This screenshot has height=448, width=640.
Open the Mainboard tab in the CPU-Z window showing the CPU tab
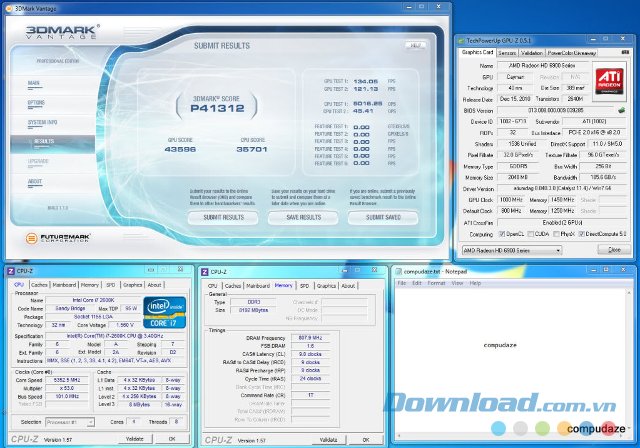click(64, 285)
